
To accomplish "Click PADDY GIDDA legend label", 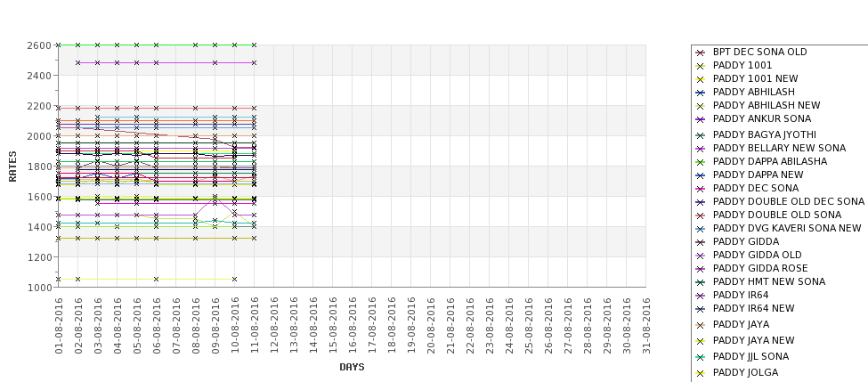I will [x=746, y=241].
